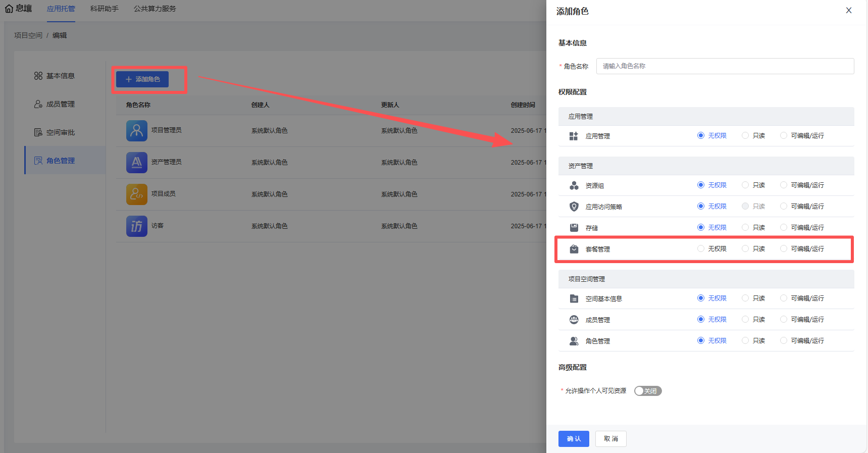Close the 添加角色 drawer with X

(849, 11)
